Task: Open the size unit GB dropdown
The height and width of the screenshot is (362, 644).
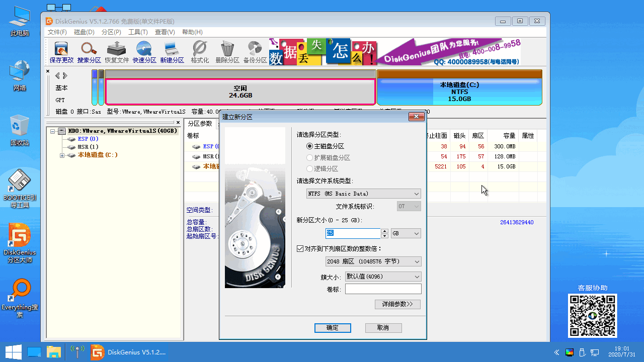Action: [406, 233]
